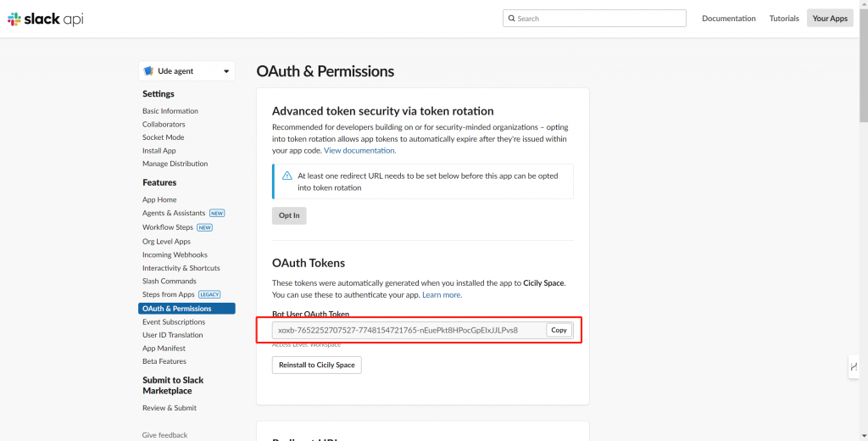Click the search magnifier icon
The width and height of the screenshot is (868, 441).
(511, 19)
